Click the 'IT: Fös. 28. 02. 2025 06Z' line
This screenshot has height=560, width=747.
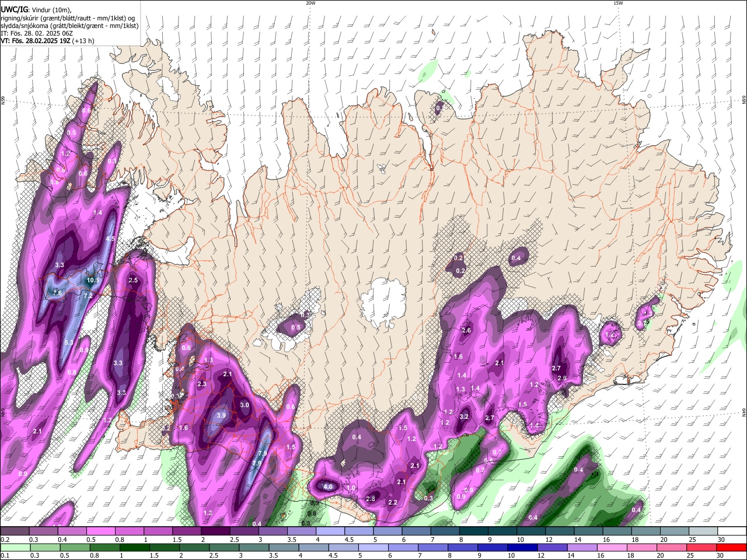(x=37, y=33)
